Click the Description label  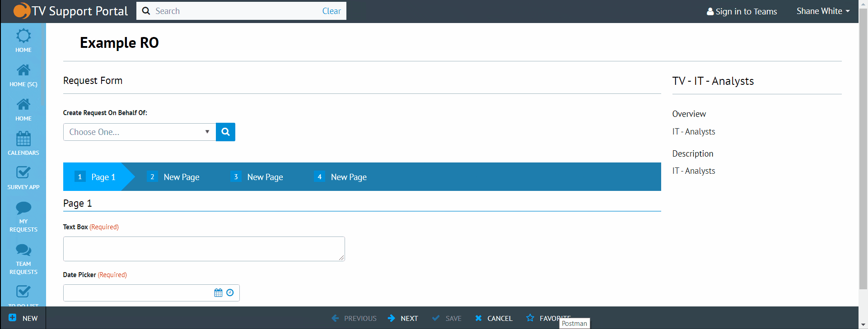[x=693, y=153]
